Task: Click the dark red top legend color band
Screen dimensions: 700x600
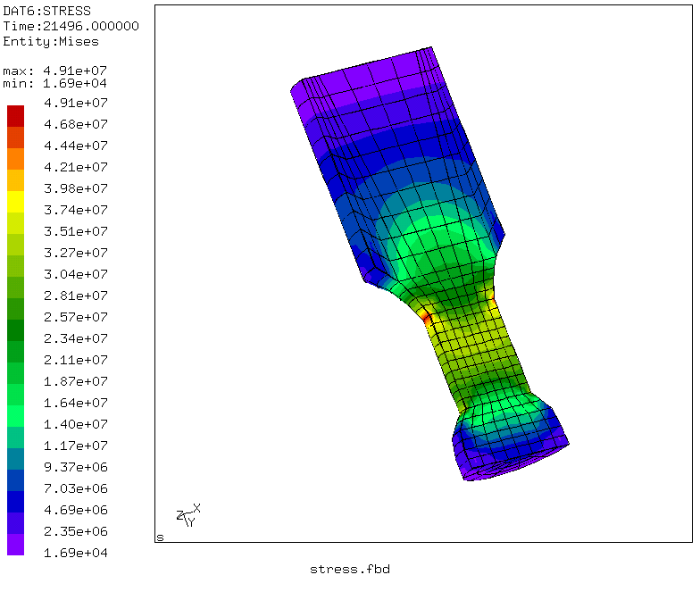Action: 16,116
